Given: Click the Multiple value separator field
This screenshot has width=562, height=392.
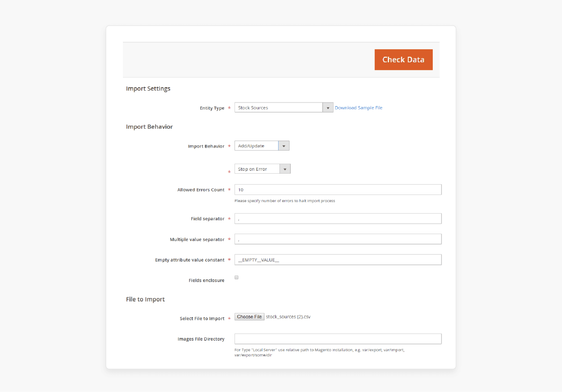Looking at the screenshot, I should tap(338, 239).
